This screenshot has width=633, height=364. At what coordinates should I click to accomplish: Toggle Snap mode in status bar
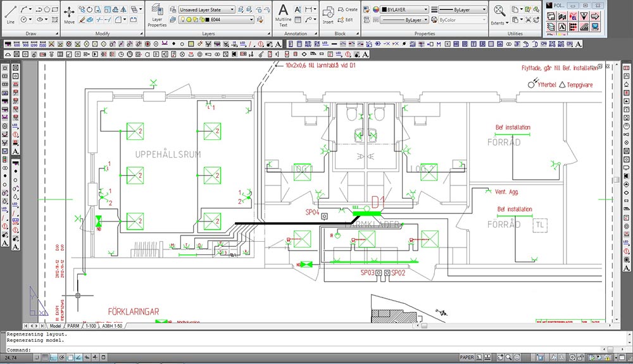click(37, 357)
